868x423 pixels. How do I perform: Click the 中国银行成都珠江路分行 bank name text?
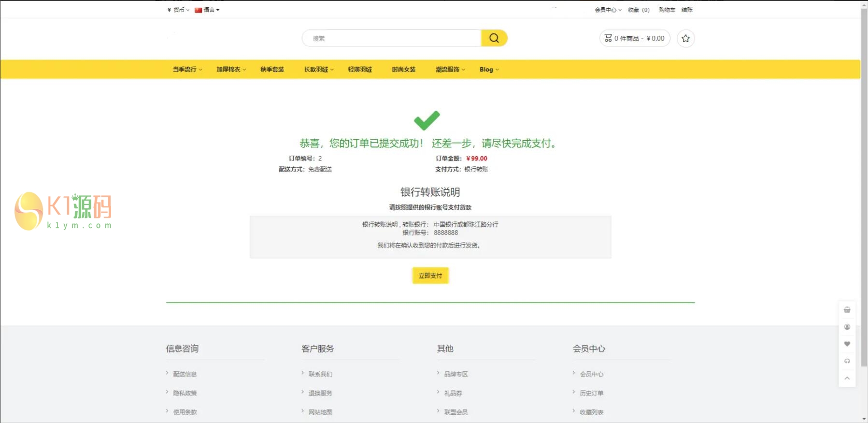pyautogui.click(x=466, y=224)
